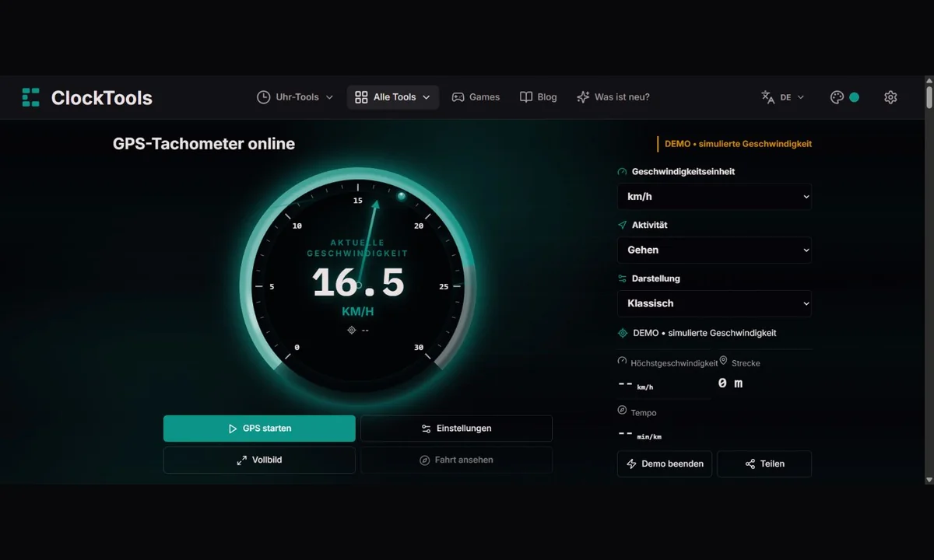This screenshot has width=934, height=560.
Task: Click the Teilen share button
Action: [x=764, y=464]
